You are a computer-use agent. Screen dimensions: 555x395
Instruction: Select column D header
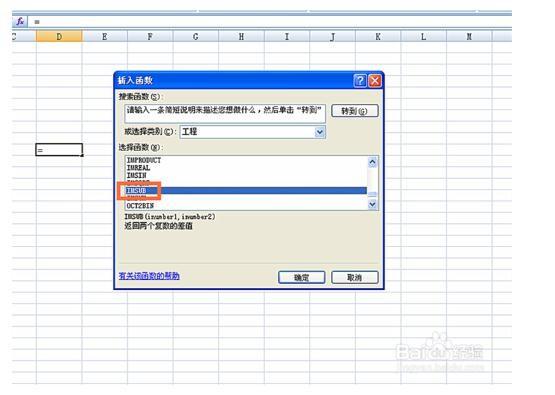(59, 36)
